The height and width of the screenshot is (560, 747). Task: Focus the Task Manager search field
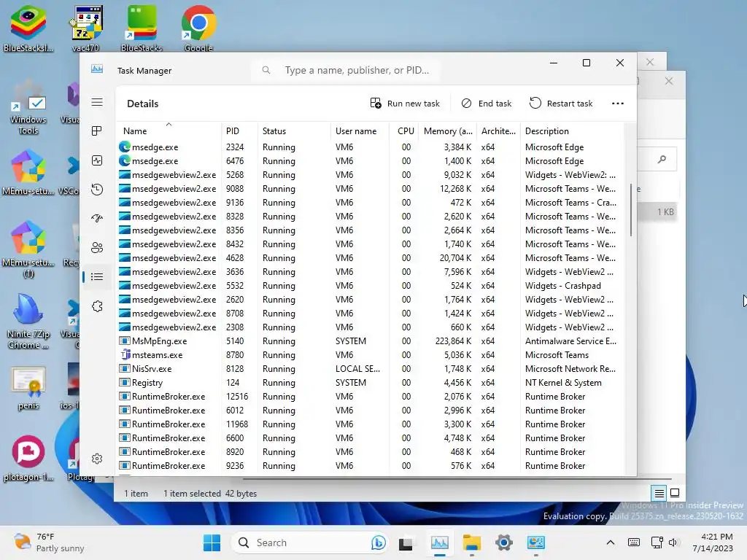(x=345, y=71)
